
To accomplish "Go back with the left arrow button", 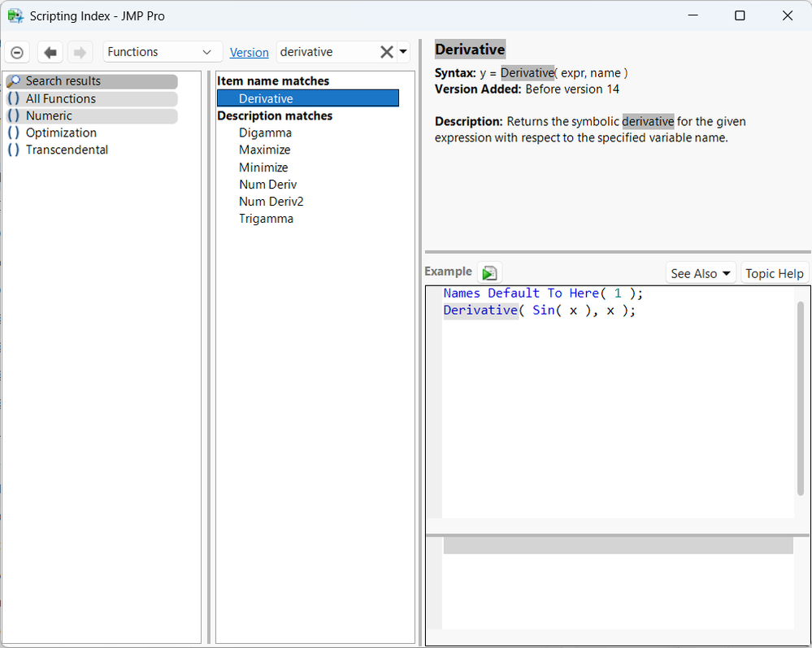I will click(x=50, y=52).
